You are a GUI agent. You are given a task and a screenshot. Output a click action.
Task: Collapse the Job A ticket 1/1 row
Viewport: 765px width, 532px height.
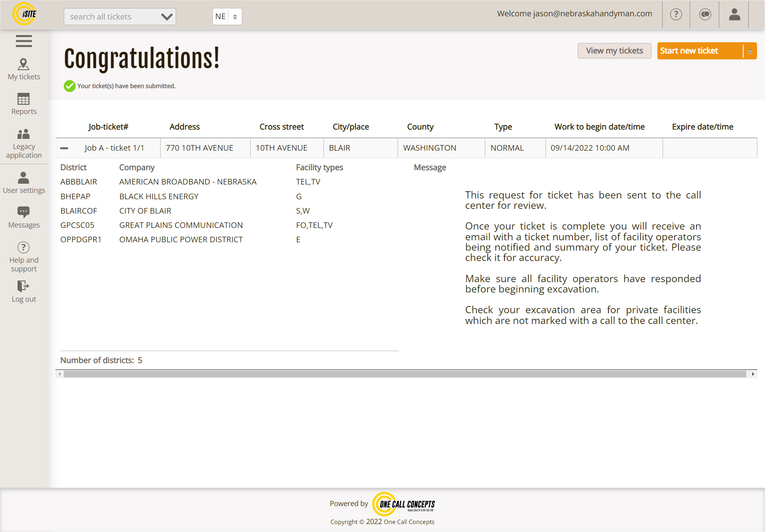coord(64,148)
